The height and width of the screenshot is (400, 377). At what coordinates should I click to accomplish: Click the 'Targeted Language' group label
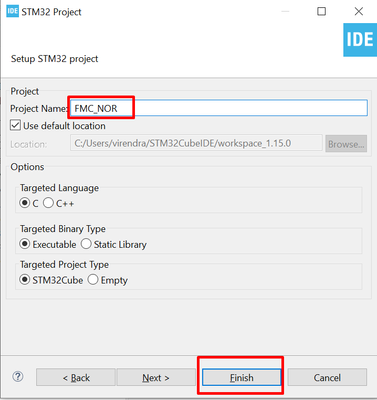(x=59, y=188)
